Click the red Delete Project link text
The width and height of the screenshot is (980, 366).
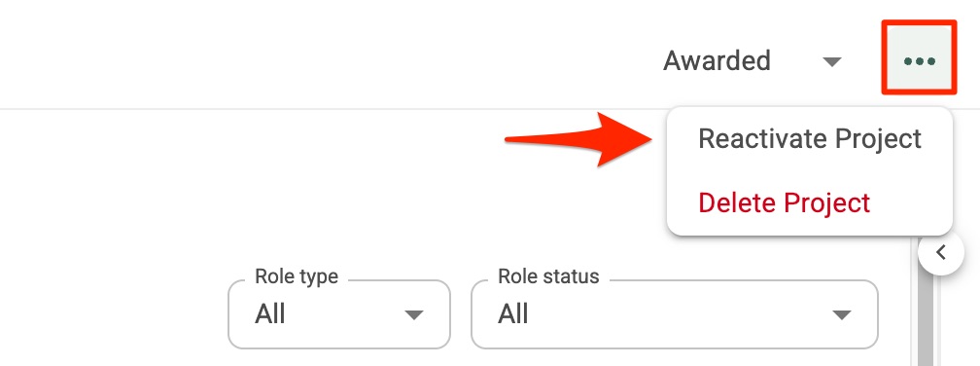(784, 202)
